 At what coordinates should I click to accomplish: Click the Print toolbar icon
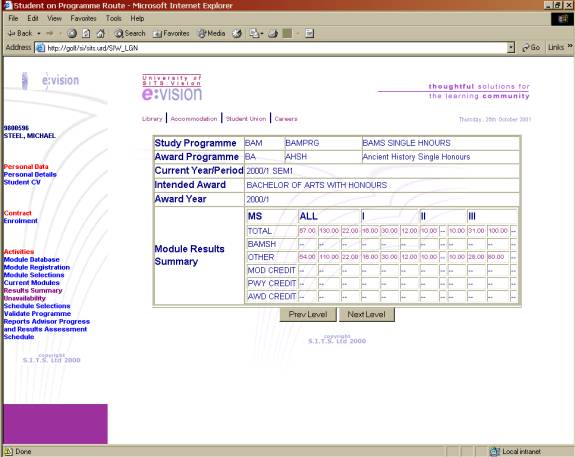coord(273,33)
